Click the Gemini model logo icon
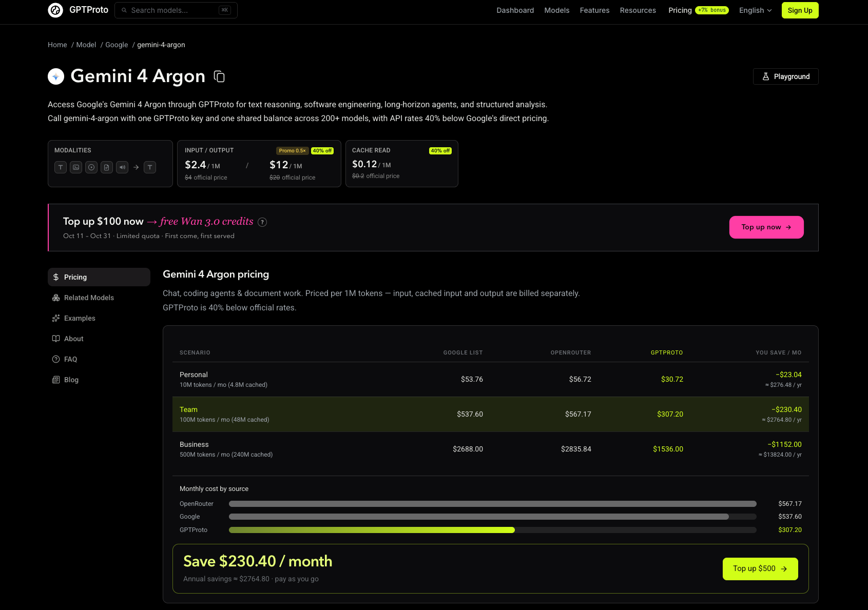Image resolution: width=868 pixels, height=610 pixels. (56, 76)
